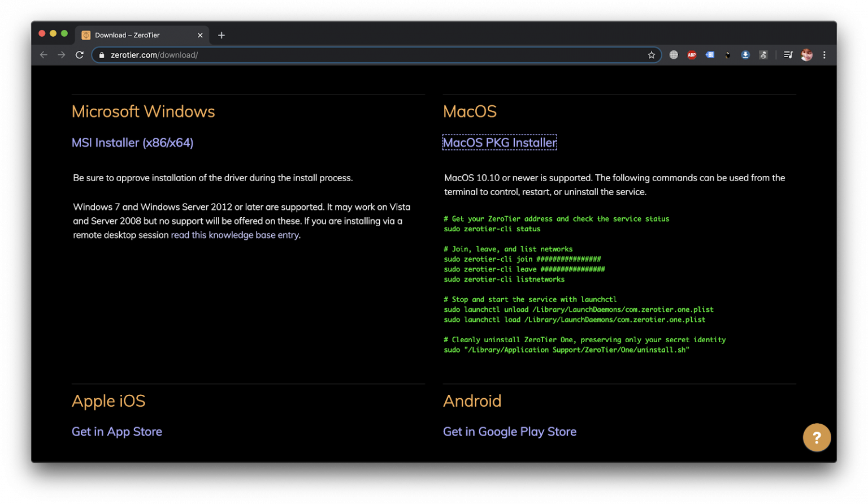The width and height of the screenshot is (868, 504).
Task: Open the blue tag extension icon
Action: (710, 55)
